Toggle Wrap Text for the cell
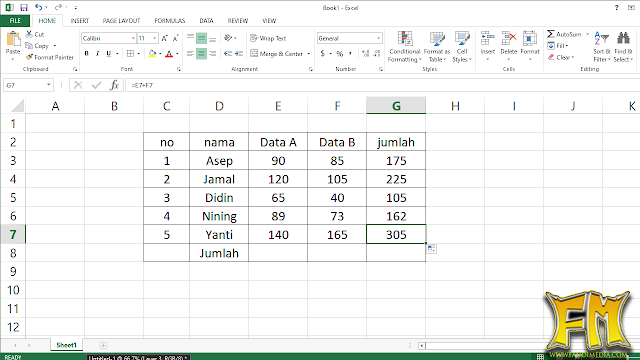The width and height of the screenshot is (640, 360). tap(268, 38)
